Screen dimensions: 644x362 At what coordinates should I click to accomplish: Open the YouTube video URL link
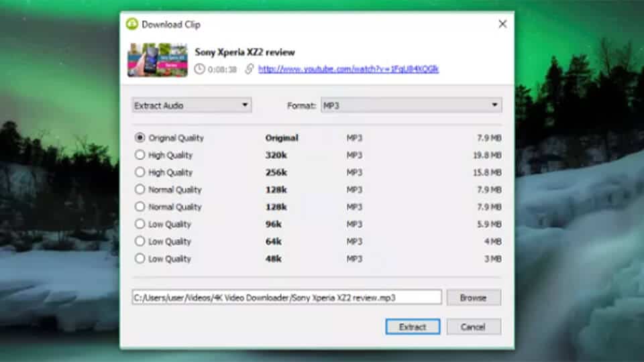pyautogui.click(x=348, y=69)
